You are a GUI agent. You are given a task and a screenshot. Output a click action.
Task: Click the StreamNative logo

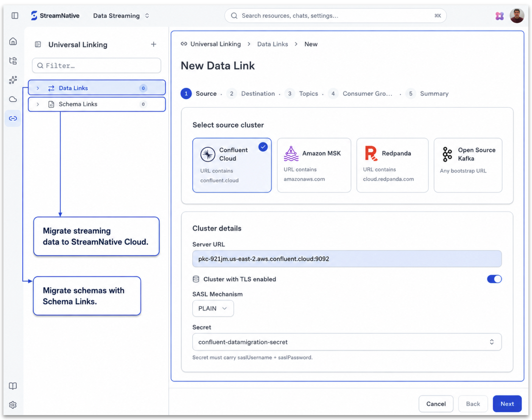click(55, 16)
